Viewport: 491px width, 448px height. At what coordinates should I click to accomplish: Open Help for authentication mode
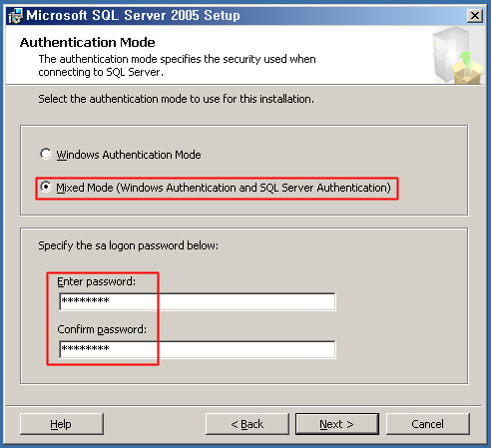click(x=62, y=424)
